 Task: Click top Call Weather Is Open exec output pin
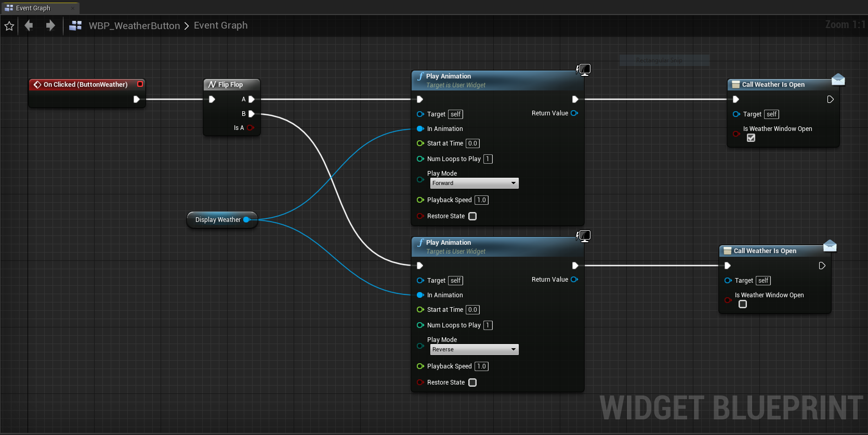coord(831,99)
